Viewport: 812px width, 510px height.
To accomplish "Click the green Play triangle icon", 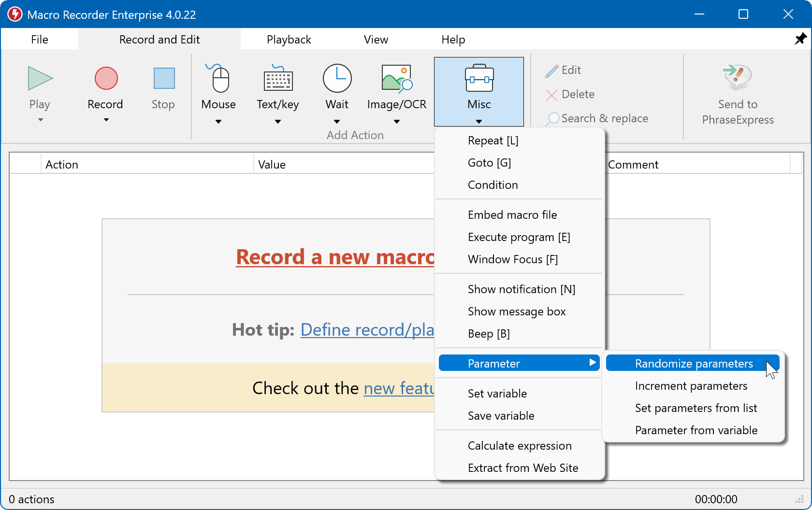I will [40, 78].
